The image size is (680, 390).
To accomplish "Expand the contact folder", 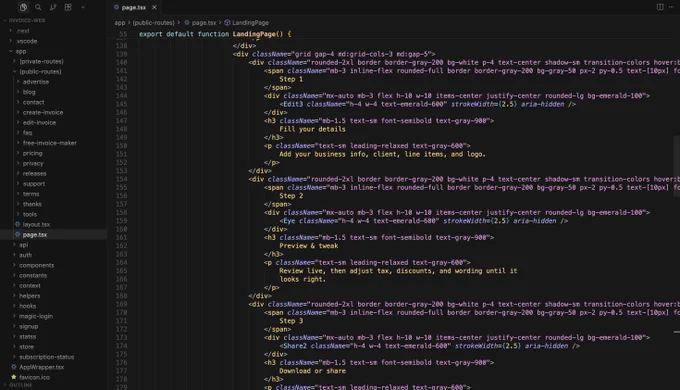I will coord(33,102).
